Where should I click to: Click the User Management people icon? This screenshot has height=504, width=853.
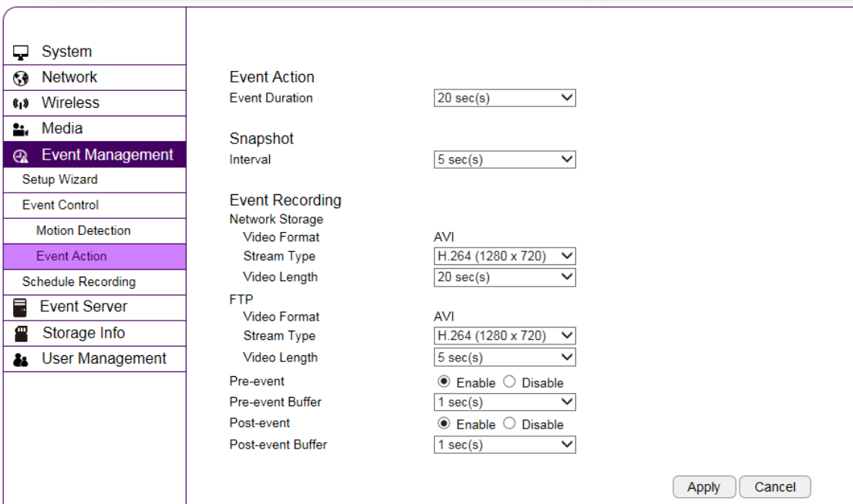pos(21,359)
